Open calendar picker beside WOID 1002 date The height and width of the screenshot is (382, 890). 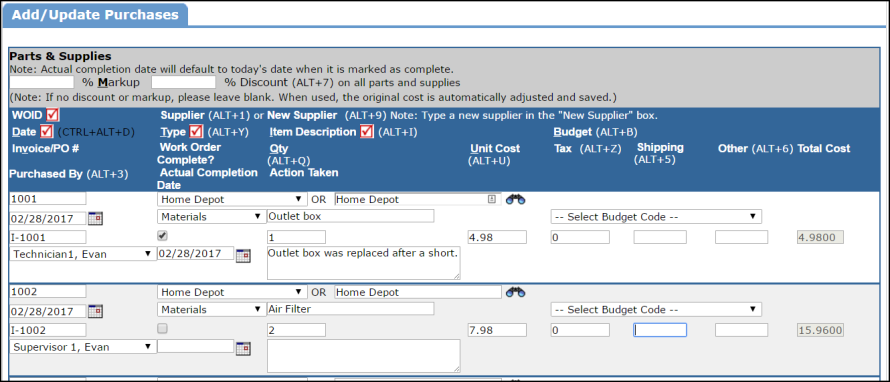click(95, 311)
